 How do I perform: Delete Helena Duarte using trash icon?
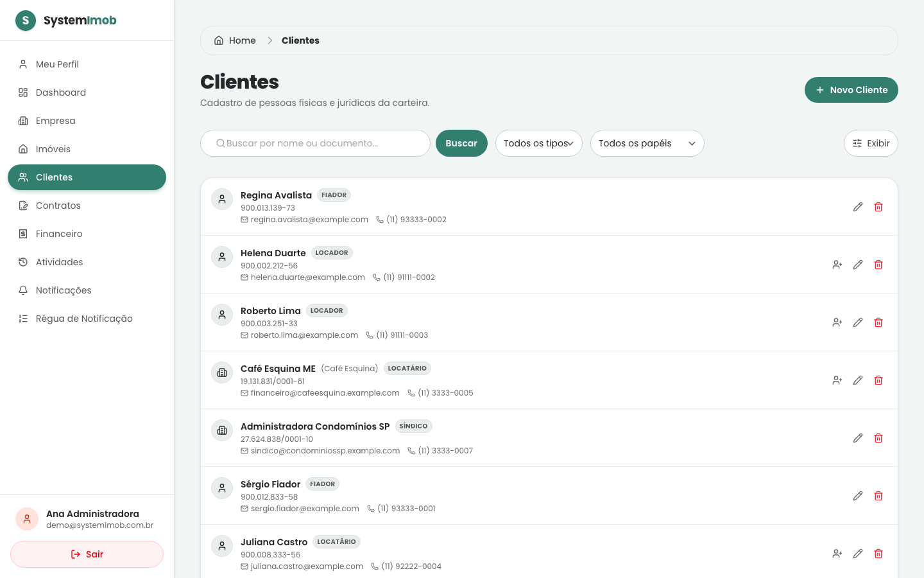[878, 265]
